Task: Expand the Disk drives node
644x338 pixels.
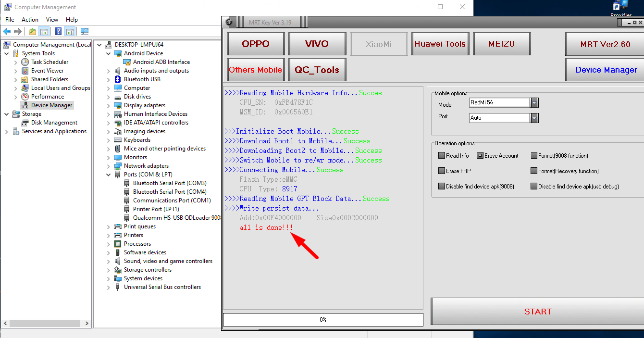Action: (109, 97)
